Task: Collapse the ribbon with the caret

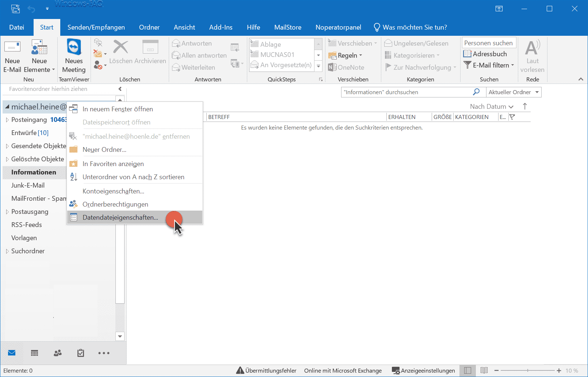Action: pos(581,79)
